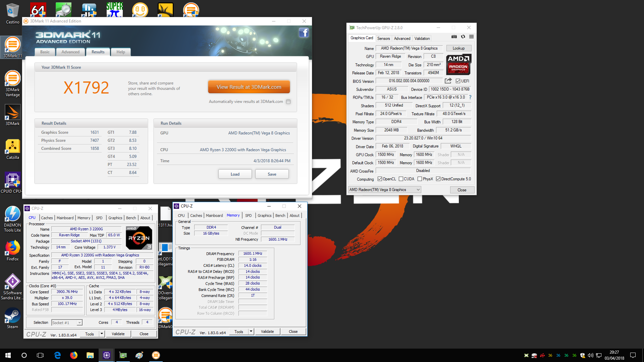Click Close button in the right CPU-Z window

point(293,331)
